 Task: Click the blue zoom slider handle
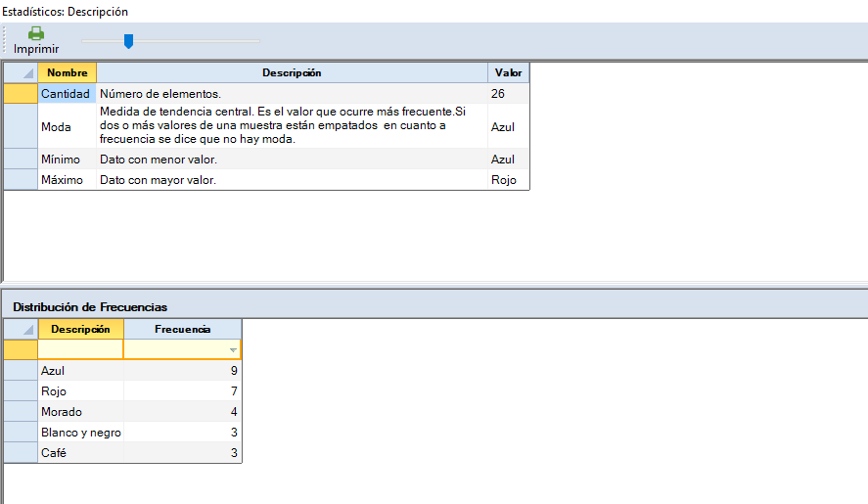pos(128,41)
